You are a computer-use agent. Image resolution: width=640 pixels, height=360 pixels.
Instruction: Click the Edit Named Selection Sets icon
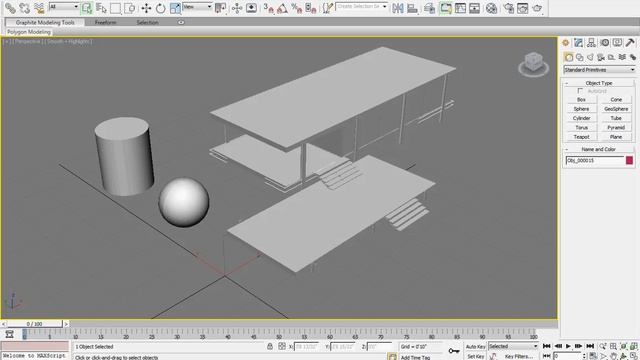tap(327, 8)
